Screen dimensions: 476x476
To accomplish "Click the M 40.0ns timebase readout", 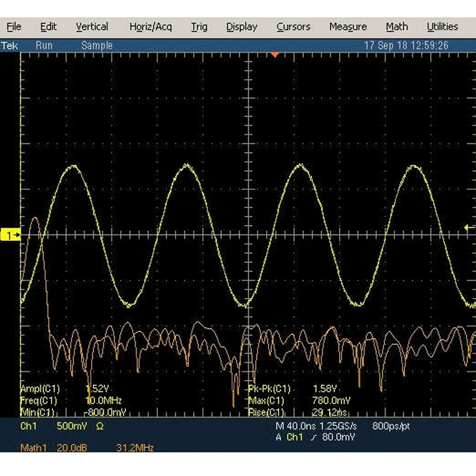I will (296, 426).
